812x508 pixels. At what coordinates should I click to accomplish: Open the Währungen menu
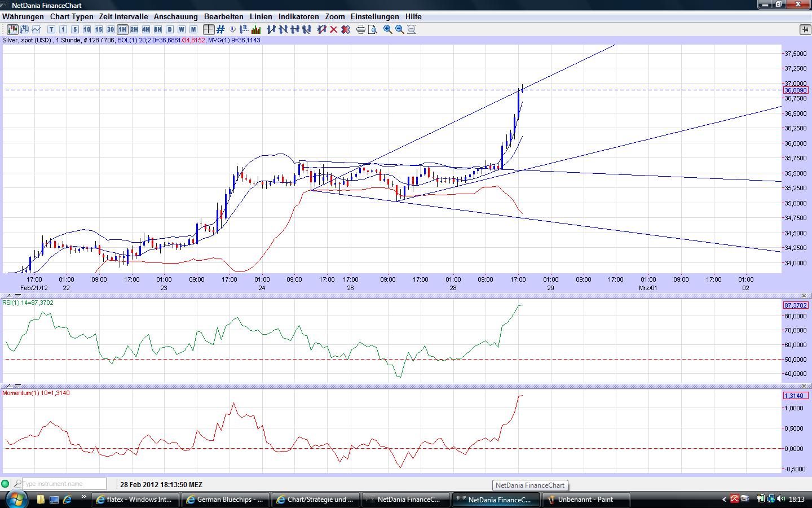(x=23, y=17)
